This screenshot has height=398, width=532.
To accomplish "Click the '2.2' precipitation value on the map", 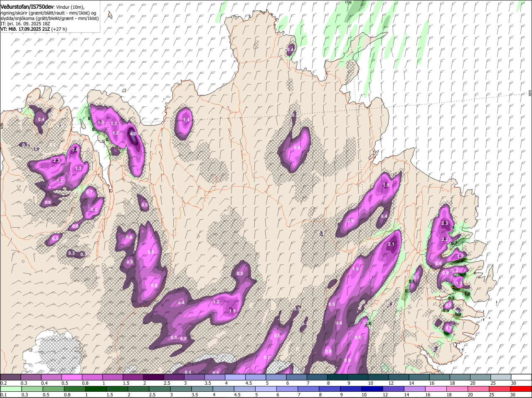I will tap(445, 239).
